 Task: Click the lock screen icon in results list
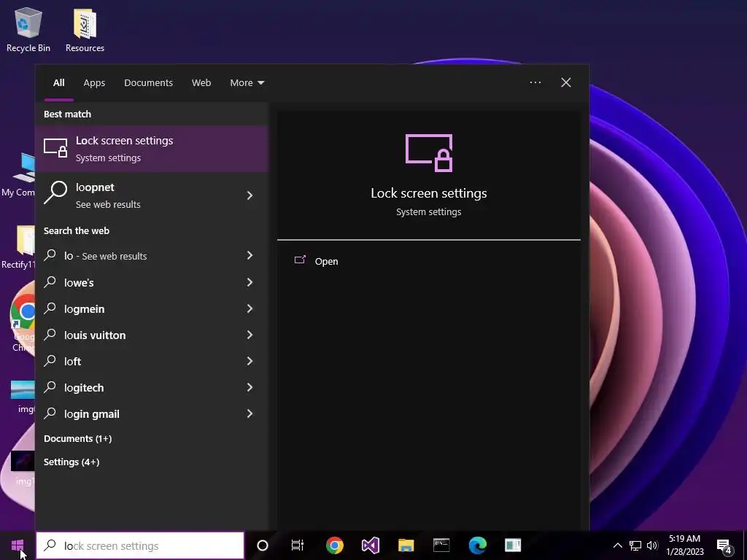coord(55,148)
